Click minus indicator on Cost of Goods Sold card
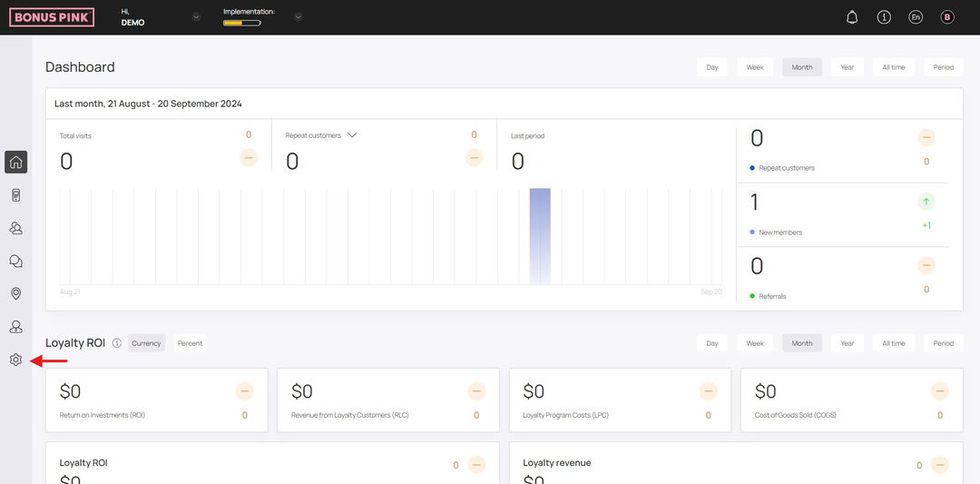The height and width of the screenshot is (484, 980). coord(939,391)
